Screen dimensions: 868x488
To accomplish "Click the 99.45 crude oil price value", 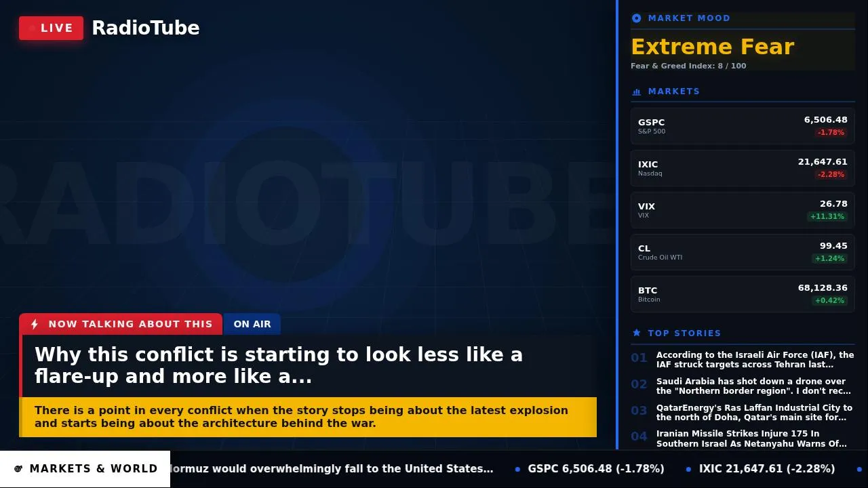I will tap(833, 246).
